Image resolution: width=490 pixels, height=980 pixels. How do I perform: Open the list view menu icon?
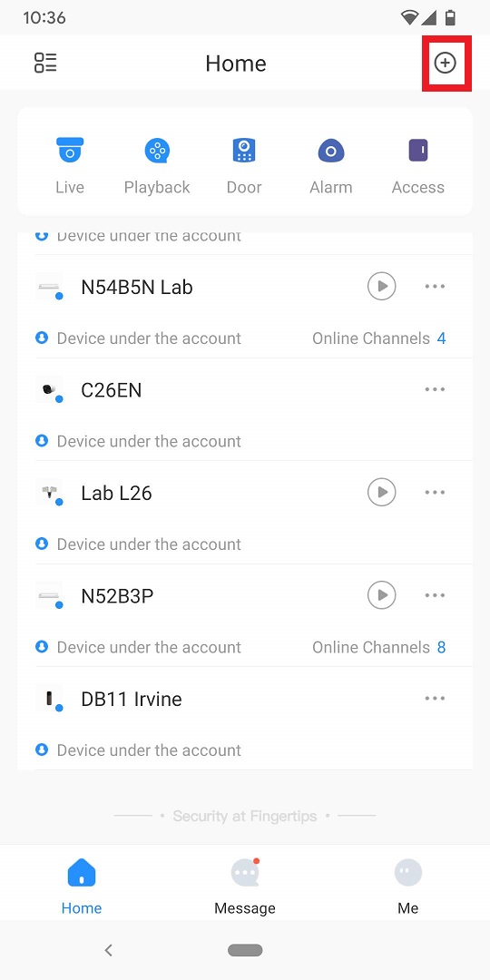pos(45,63)
